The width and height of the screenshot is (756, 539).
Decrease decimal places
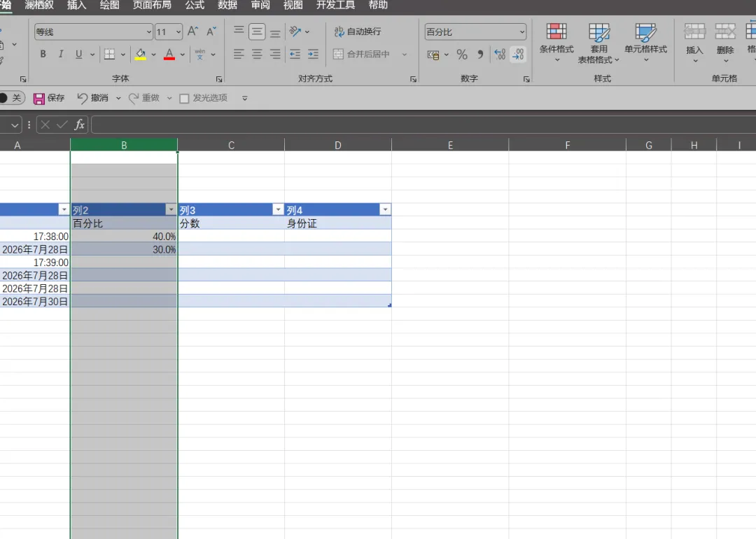pos(518,55)
